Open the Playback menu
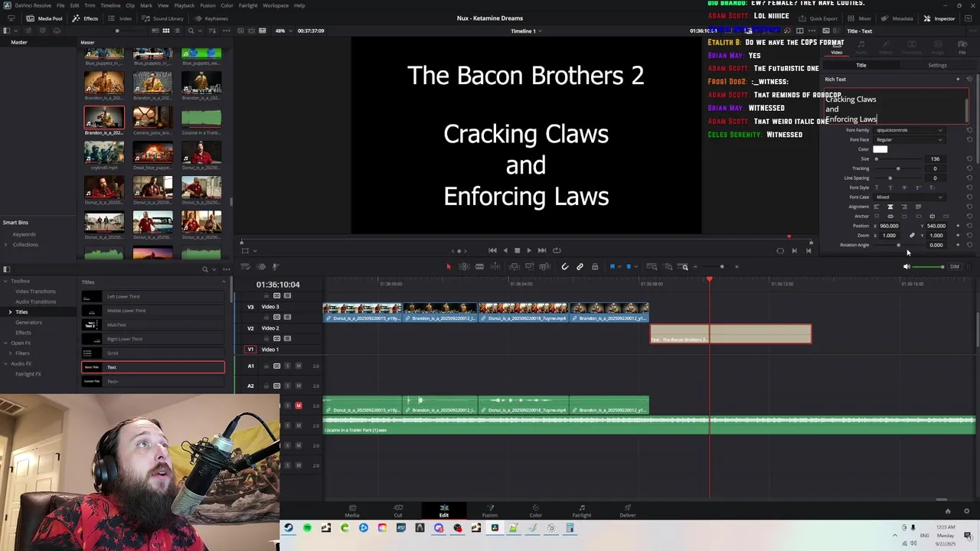The height and width of the screenshot is (551, 980). [185, 5]
